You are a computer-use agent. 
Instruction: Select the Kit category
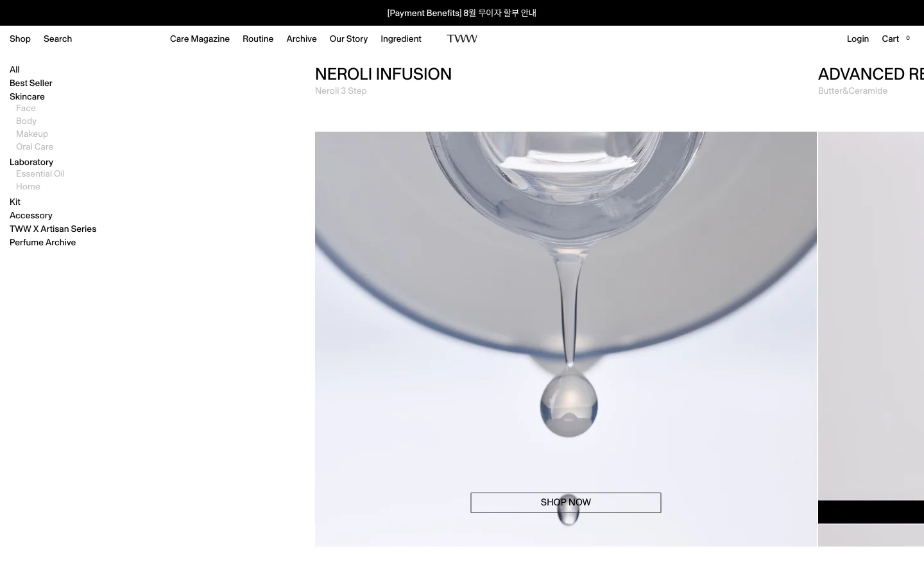[15, 202]
